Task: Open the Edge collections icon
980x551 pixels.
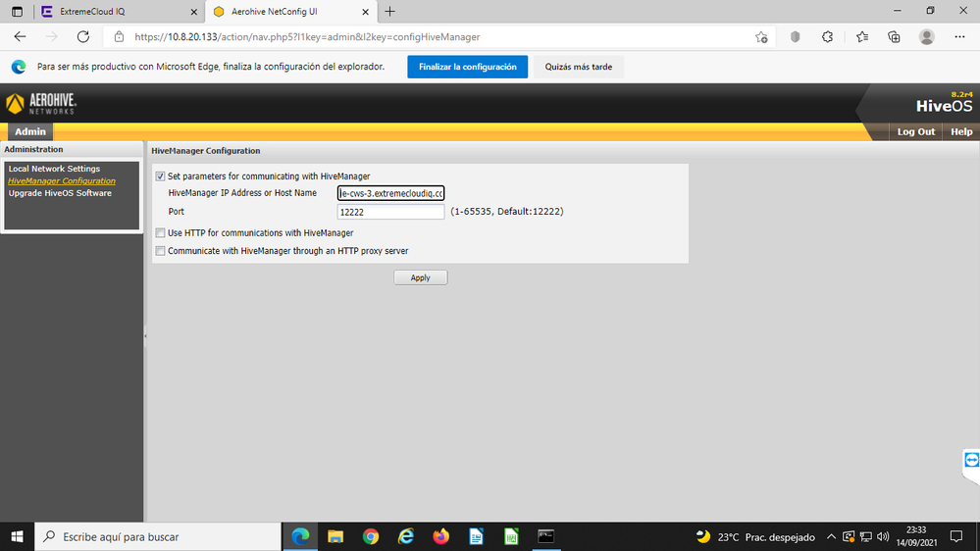Action: pyautogui.click(x=894, y=37)
